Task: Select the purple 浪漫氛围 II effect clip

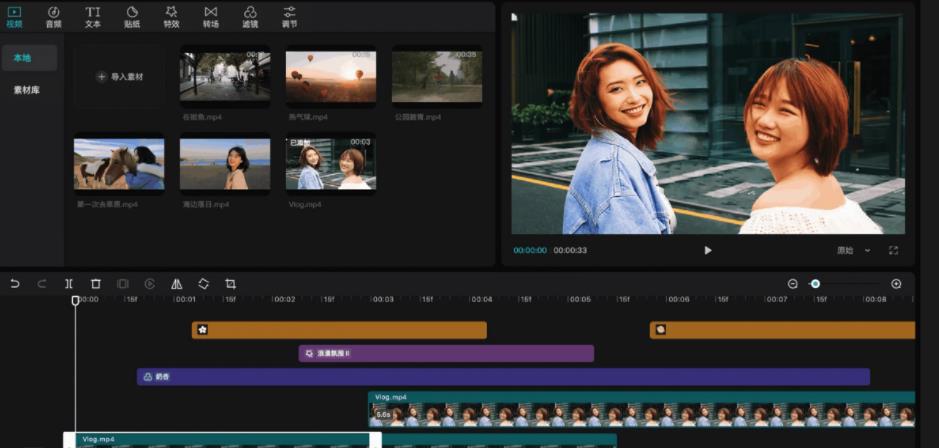Action: point(446,353)
